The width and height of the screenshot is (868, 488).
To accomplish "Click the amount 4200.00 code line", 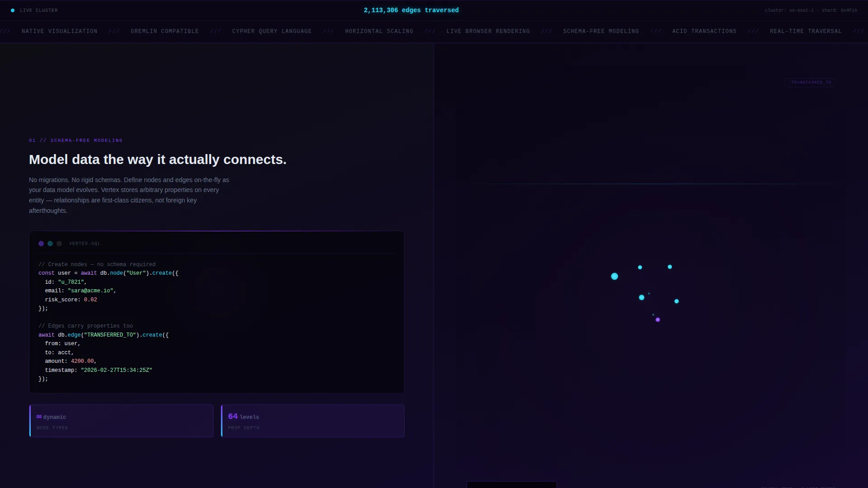I will pyautogui.click(x=71, y=361).
